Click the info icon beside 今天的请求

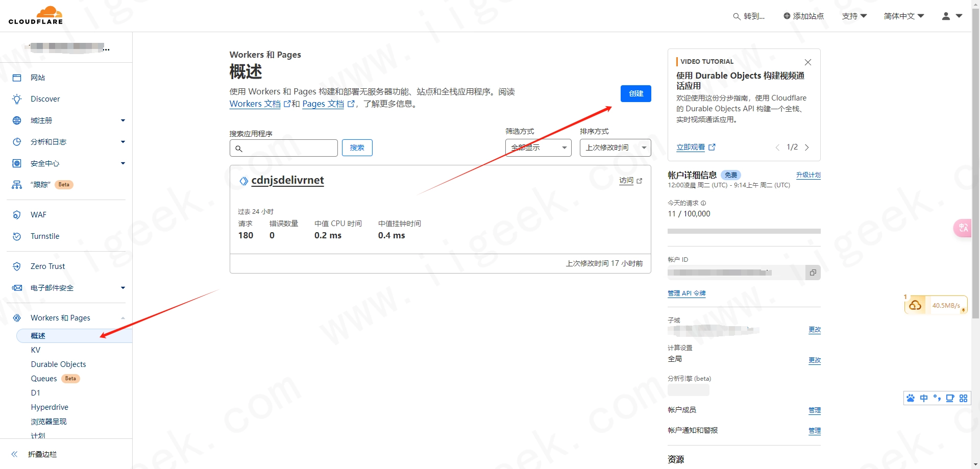[x=703, y=203]
